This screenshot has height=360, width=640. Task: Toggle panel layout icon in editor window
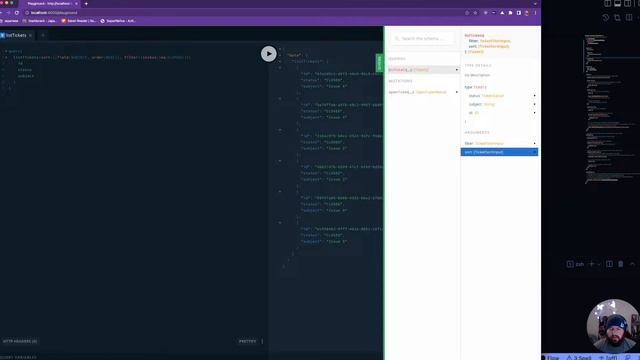click(x=618, y=4)
